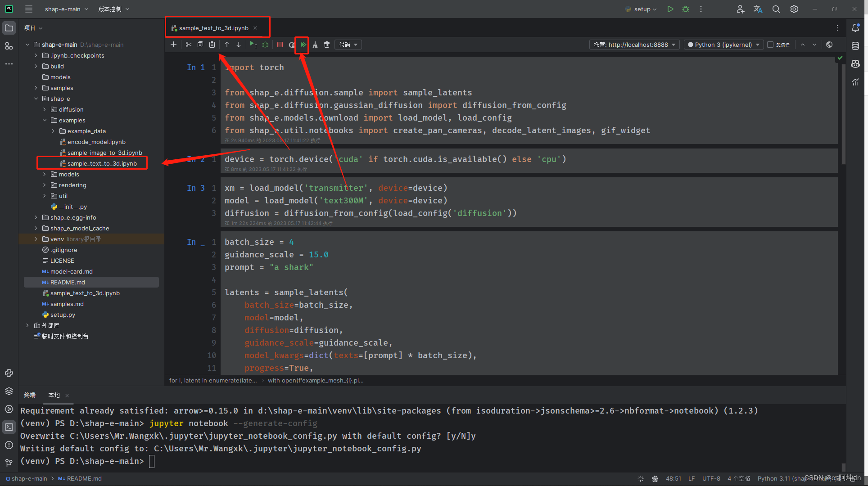This screenshot has width=868, height=486.
Task: Open the 代码 cell type dropdown
Action: click(x=348, y=45)
